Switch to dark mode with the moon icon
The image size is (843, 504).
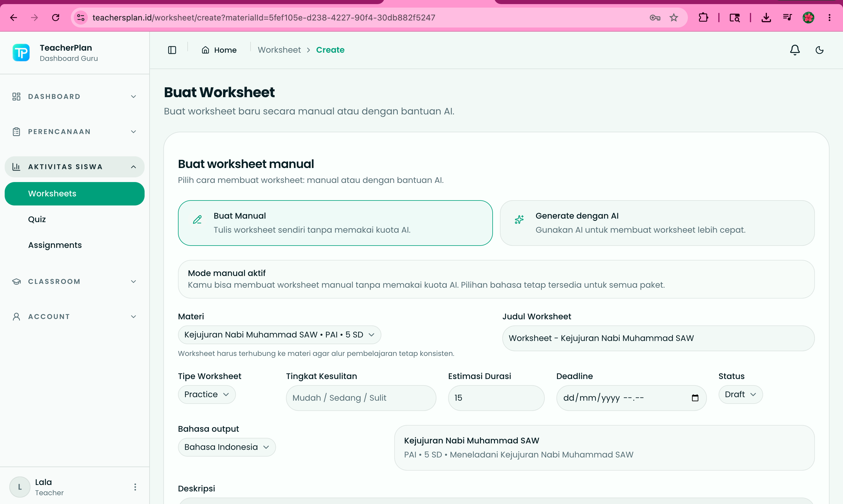pyautogui.click(x=820, y=50)
